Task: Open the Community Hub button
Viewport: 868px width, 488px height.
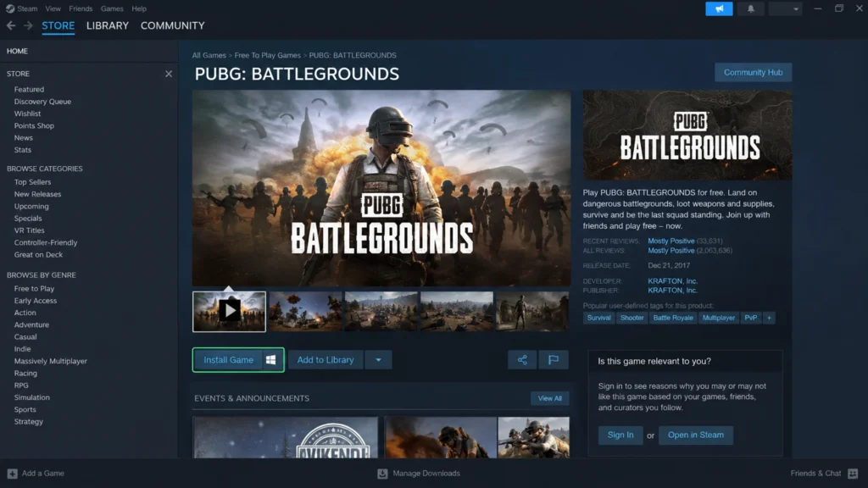Action: pos(754,73)
